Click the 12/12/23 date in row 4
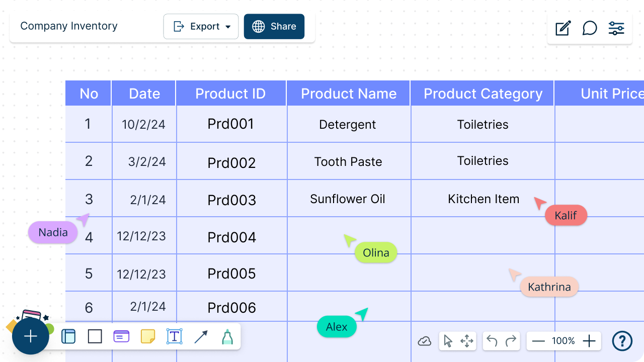 141,236
